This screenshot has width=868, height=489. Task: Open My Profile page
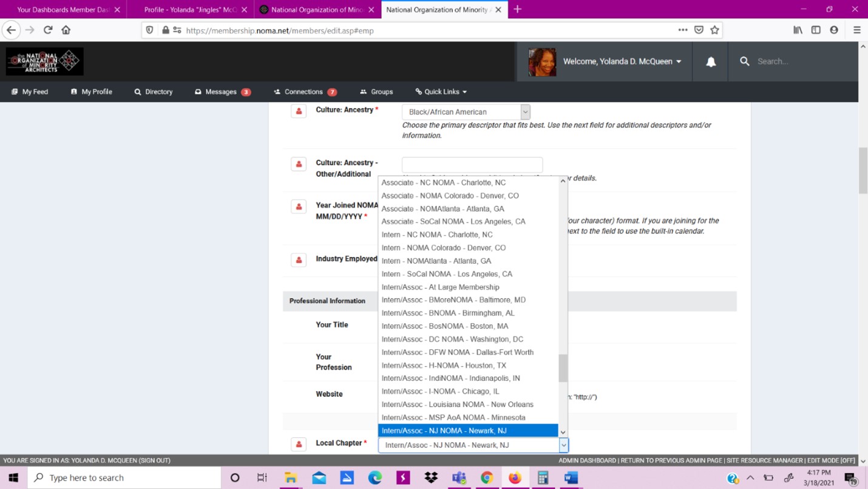(92, 92)
